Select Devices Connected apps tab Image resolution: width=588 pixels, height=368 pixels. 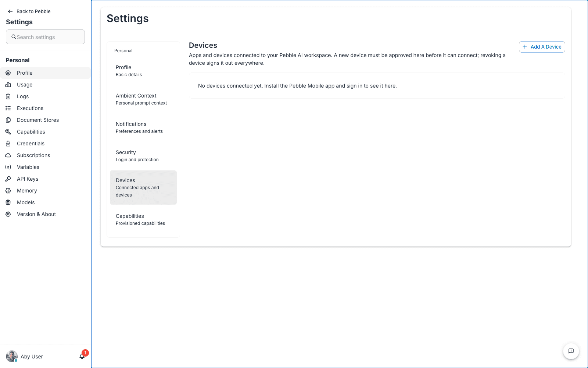tap(143, 187)
